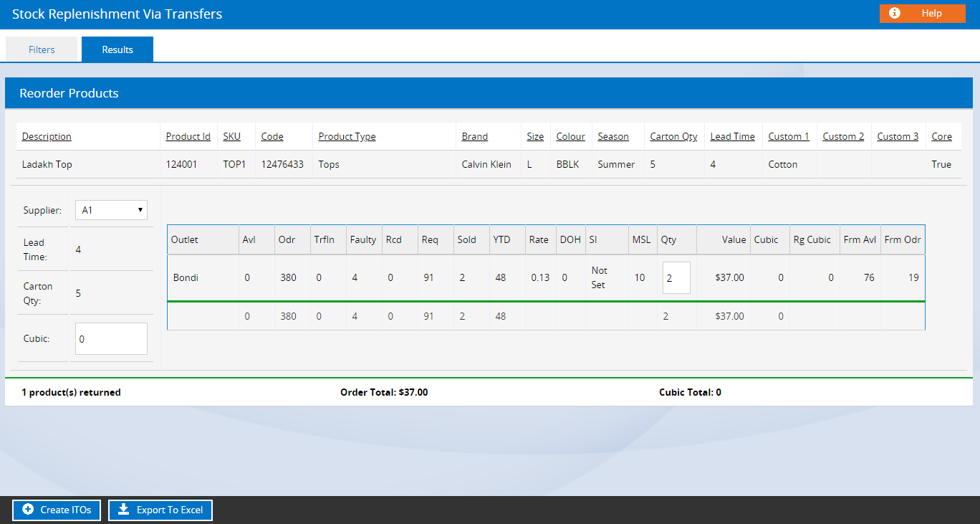Click the Rcd column header
Viewport: 980px width, 524px height.
point(394,239)
